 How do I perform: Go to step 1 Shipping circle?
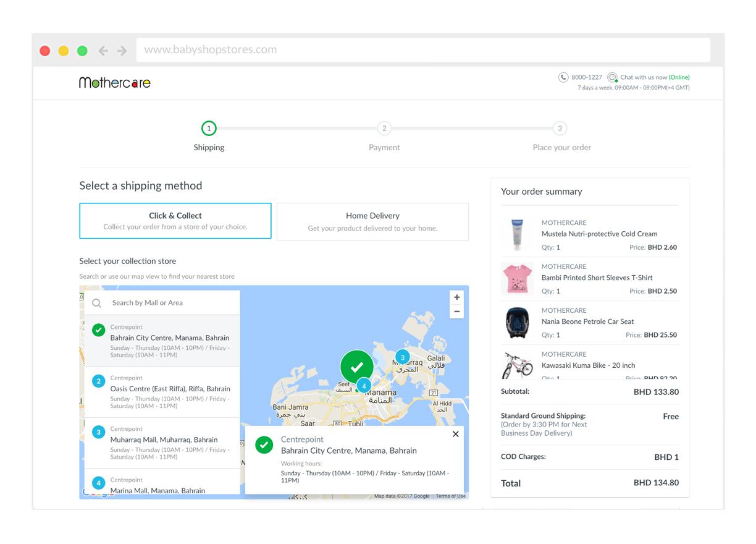209,129
